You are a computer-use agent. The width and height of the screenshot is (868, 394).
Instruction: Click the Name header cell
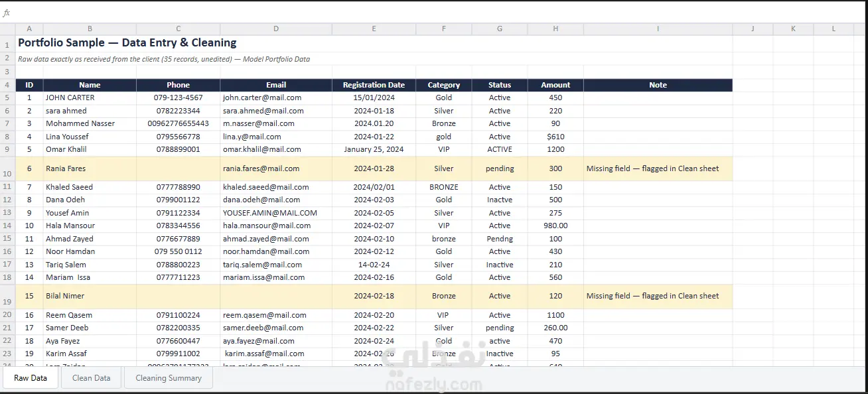pos(90,85)
